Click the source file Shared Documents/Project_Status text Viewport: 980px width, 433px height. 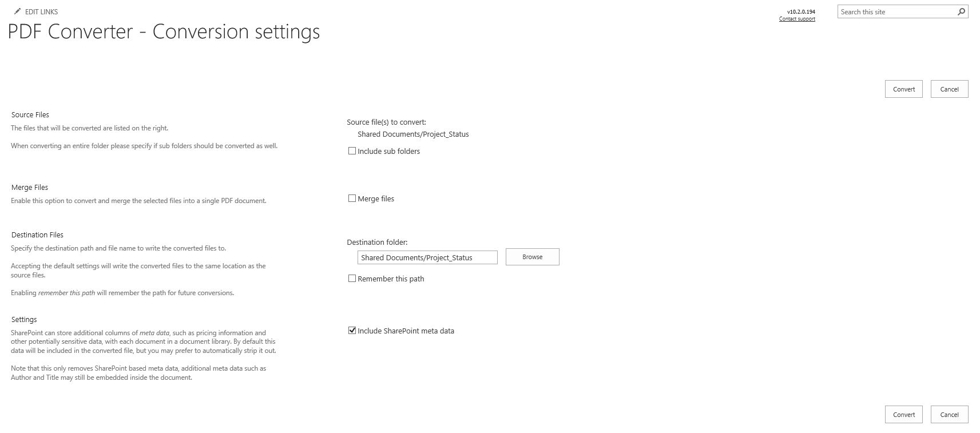413,134
